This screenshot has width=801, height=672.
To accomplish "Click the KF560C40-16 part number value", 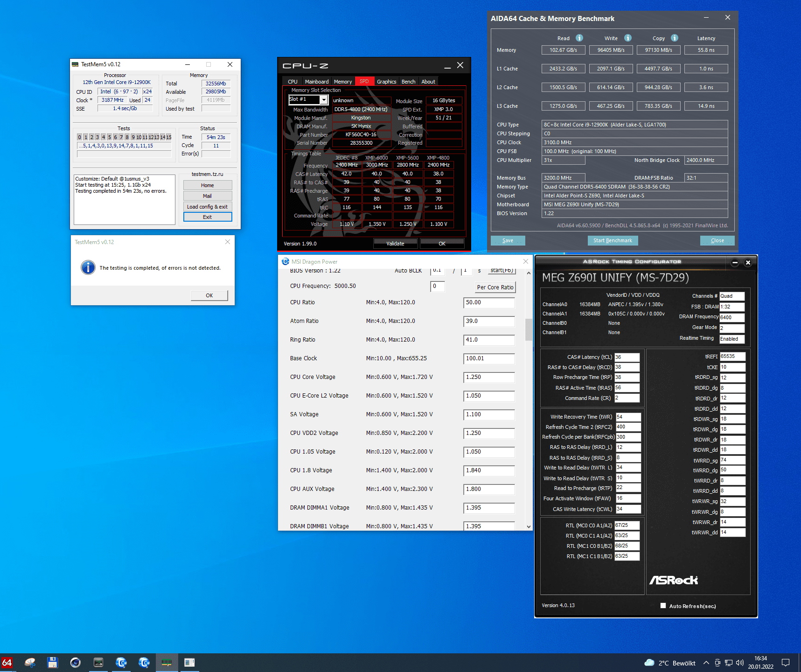I will click(x=361, y=135).
